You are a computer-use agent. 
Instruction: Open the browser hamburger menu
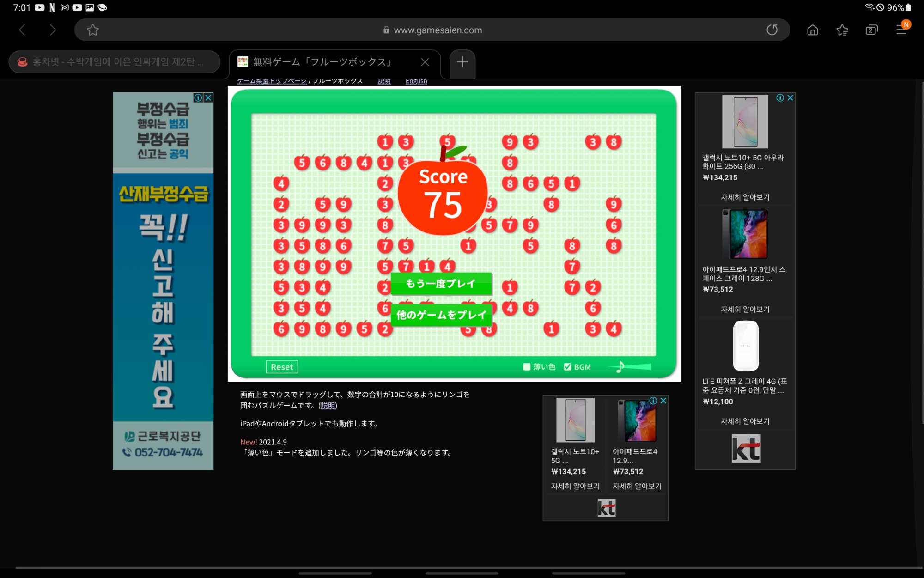(901, 30)
